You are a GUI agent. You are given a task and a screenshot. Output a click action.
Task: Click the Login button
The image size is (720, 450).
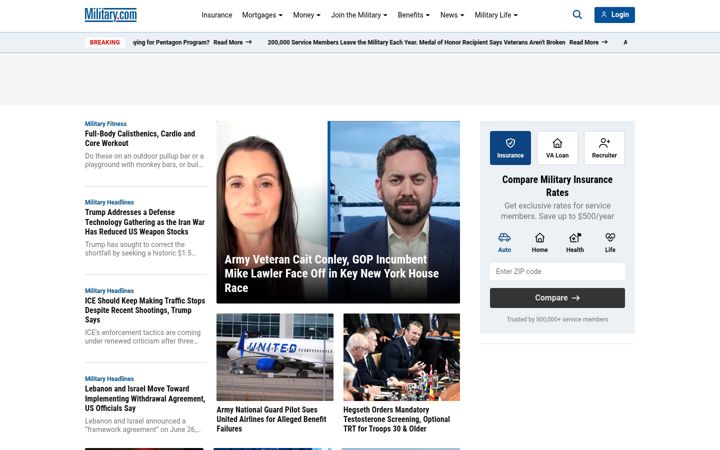614,15
